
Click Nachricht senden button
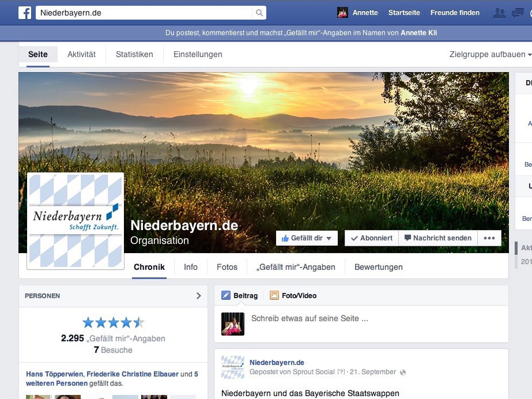click(x=437, y=238)
